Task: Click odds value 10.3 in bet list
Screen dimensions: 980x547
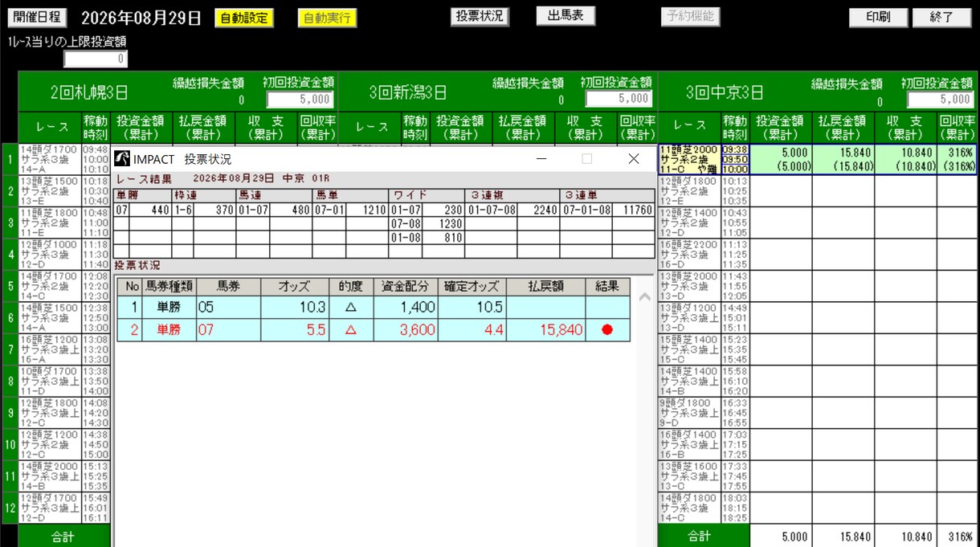Action: coord(314,308)
